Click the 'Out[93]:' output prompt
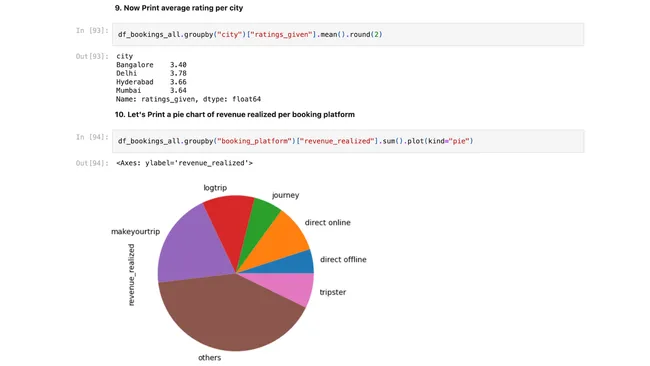Image resolution: width=650 pixels, height=366 pixels. [x=92, y=56]
